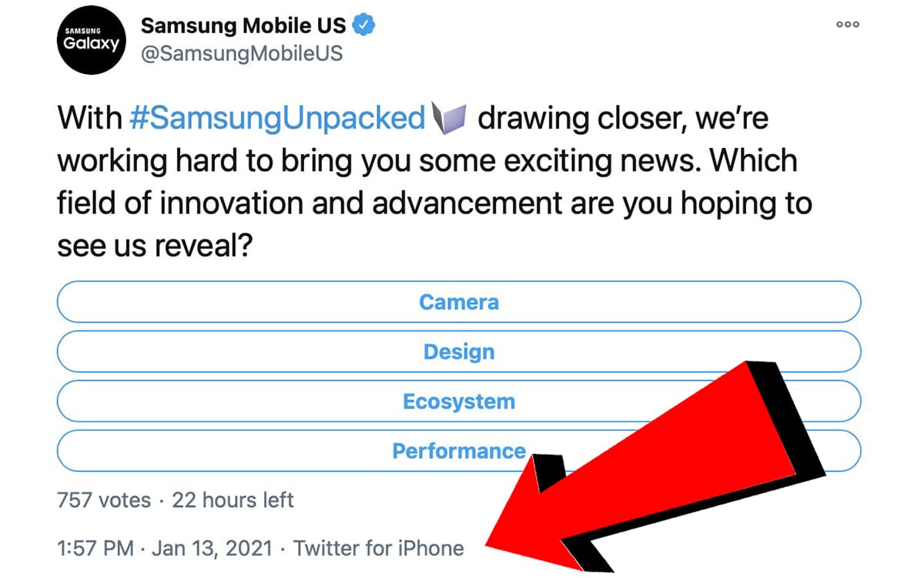Select the Design poll option
This screenshot has width=924, height=578.
458,351
